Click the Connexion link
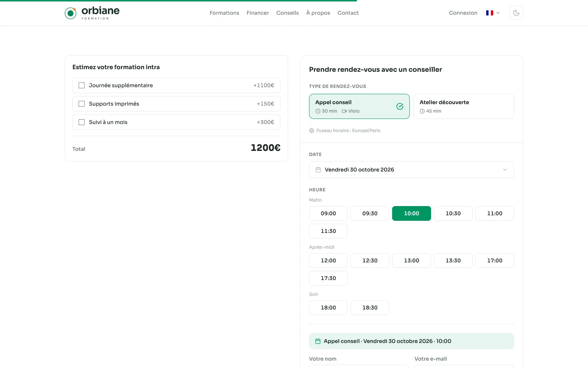 tap(463, 13)
